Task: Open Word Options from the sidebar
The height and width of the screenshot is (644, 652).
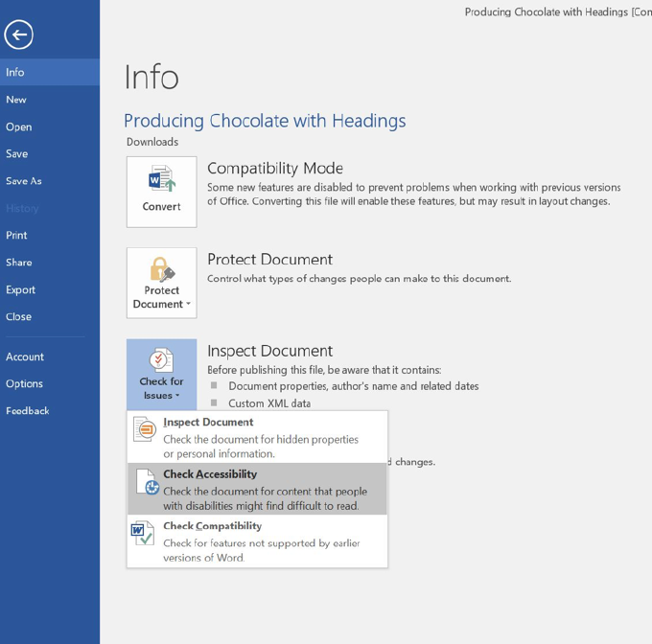Action: tap(50, 383)
